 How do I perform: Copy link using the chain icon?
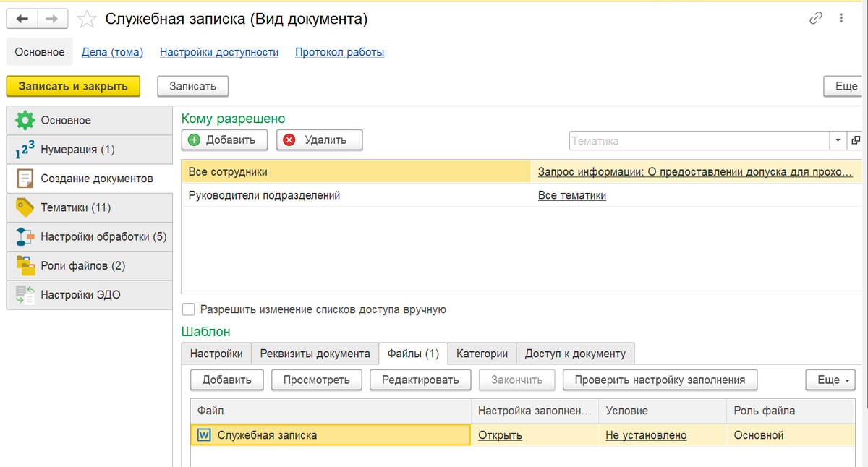pos(816,19)
